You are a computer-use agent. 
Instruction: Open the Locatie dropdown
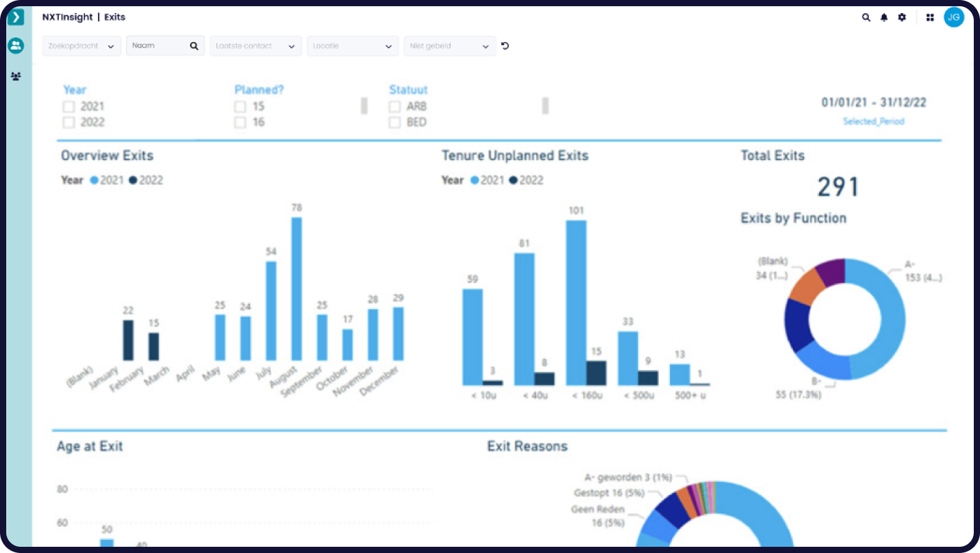(352, 46)
